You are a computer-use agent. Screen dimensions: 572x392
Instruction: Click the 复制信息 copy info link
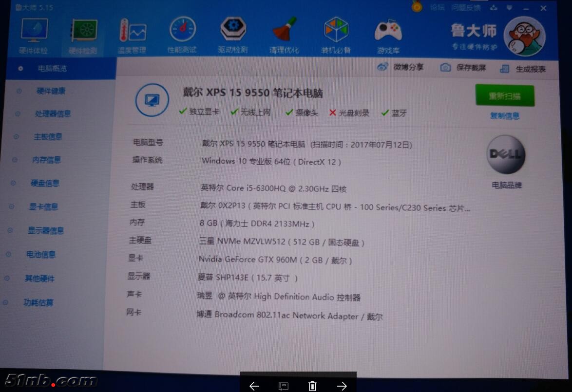click(x=504, y=116)
